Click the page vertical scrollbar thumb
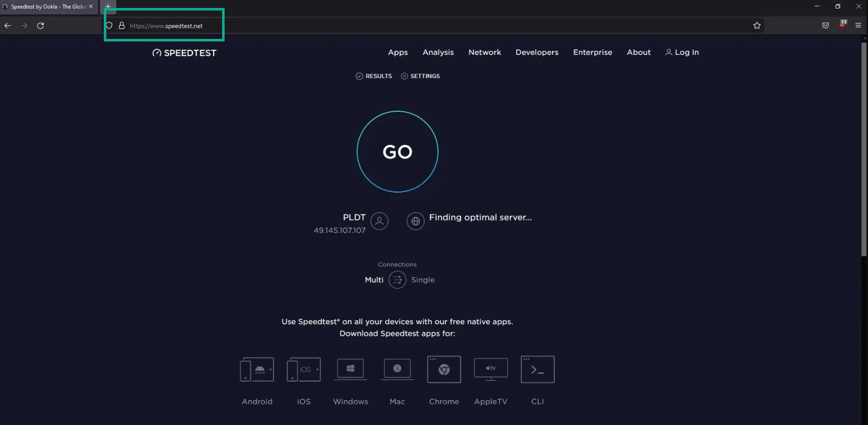This screenshot has width=868, height=425. (864, 150)
